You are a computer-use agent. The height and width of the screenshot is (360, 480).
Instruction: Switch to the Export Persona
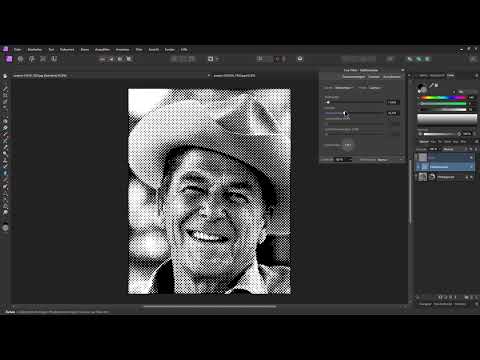click(x=54, y=59)
